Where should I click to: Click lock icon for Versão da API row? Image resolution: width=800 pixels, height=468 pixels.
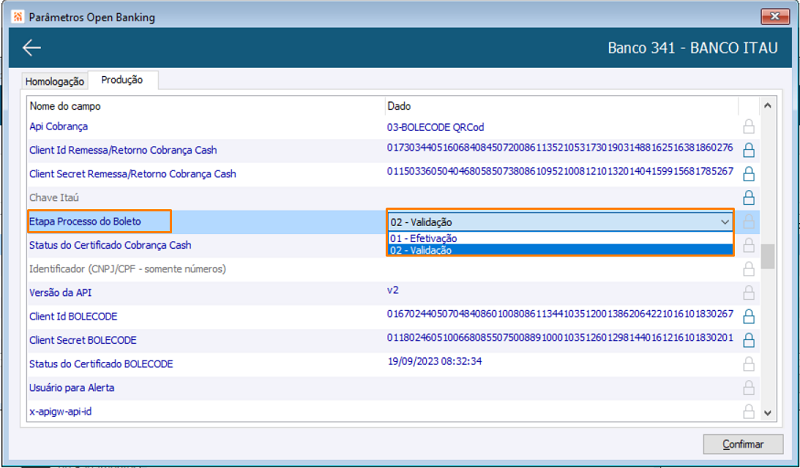coord(748,292)
